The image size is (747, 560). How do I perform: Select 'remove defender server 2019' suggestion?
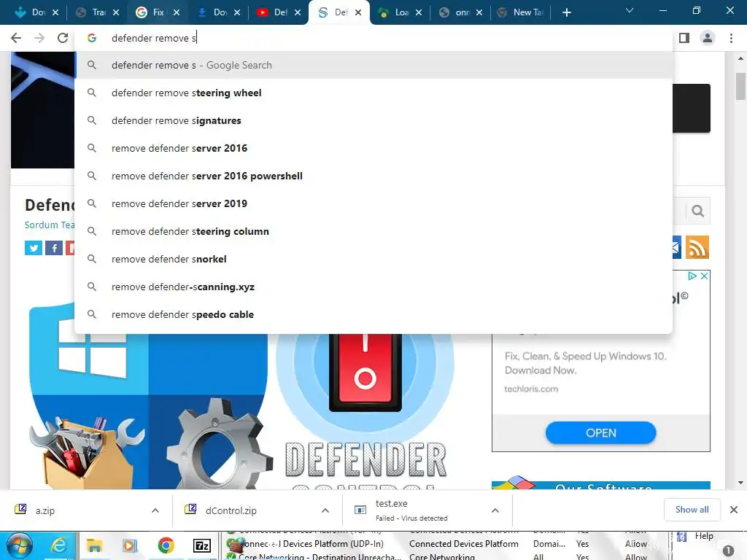pyautogui.click(x=373, y=203)
